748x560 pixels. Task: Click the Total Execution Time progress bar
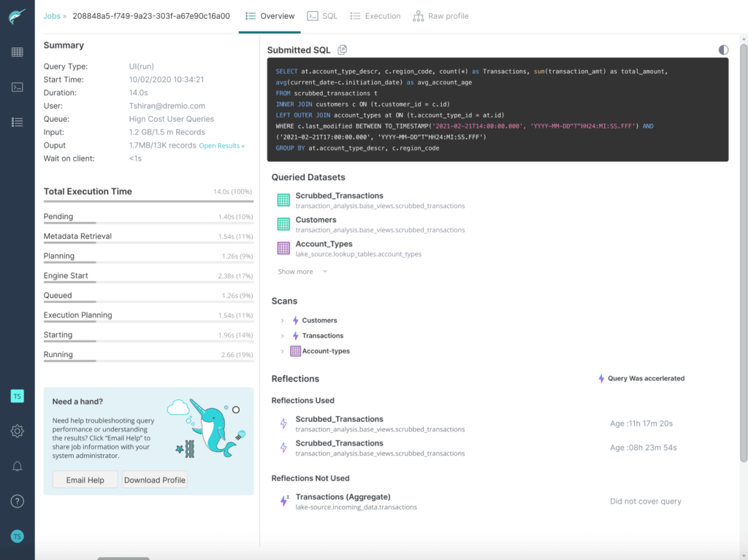(148, 202)
